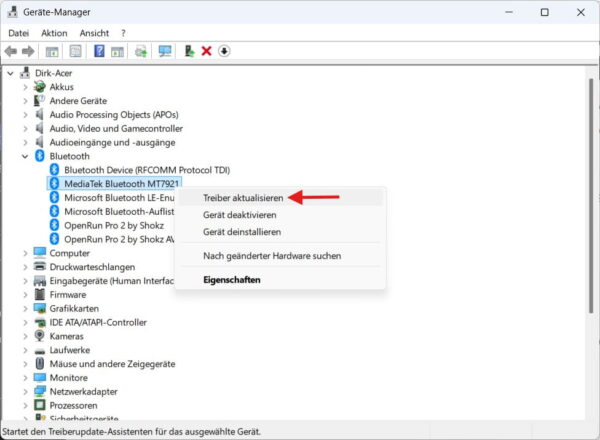Click the Firmware icon
The width and height of the screenshot is (600, 440).
coord(39,295)
